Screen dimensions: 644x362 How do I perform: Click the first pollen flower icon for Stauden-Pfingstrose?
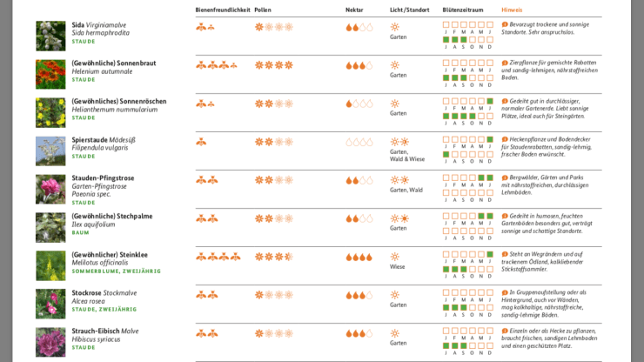(x=258, y=180)
